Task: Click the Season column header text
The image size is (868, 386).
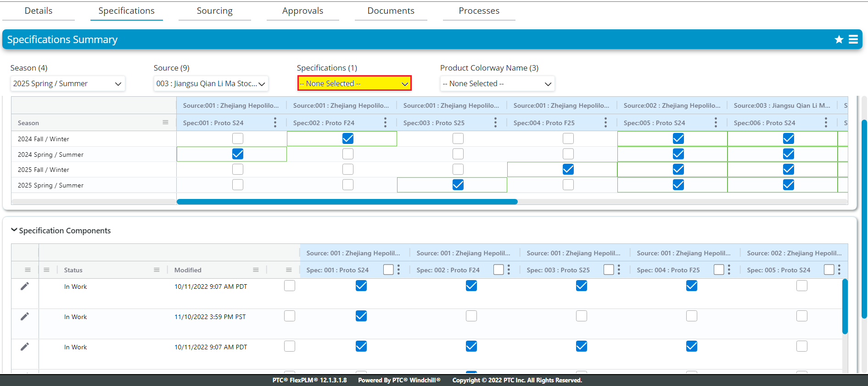Action: 28,123
